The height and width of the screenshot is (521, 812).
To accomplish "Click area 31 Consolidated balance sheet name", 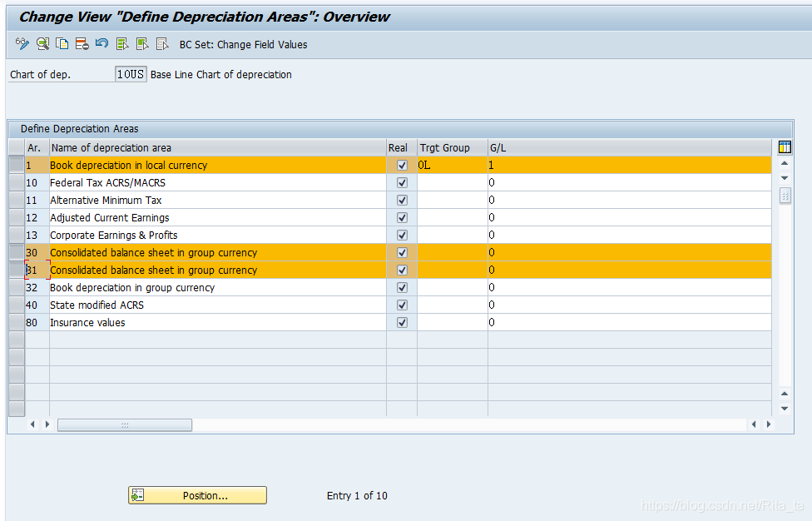I will pyautogui.click(x=218, y=270).
